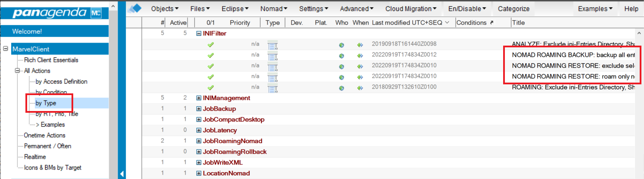Expand the LocationNomad category

pyautogui.click(x=199, y=173)
